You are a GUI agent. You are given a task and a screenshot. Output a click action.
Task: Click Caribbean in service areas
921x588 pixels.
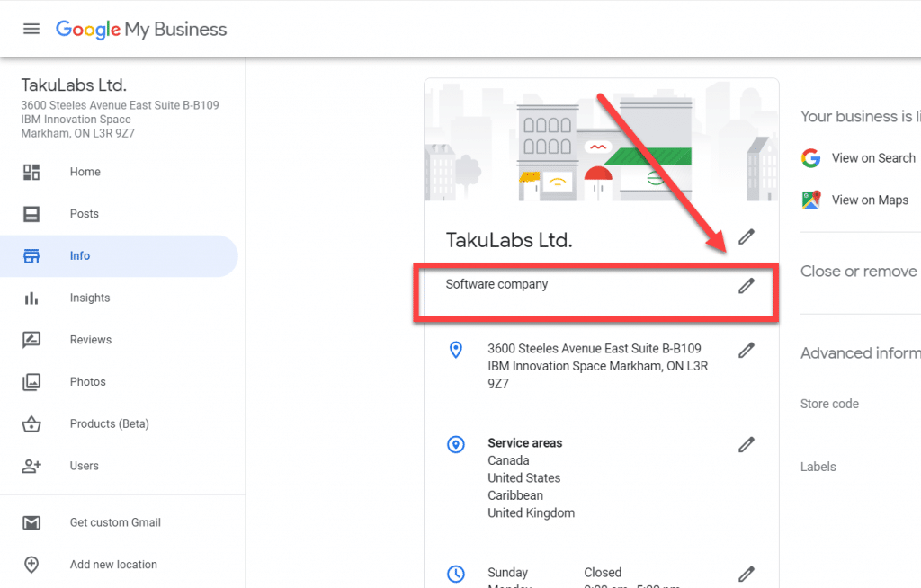tap(515, 495)
